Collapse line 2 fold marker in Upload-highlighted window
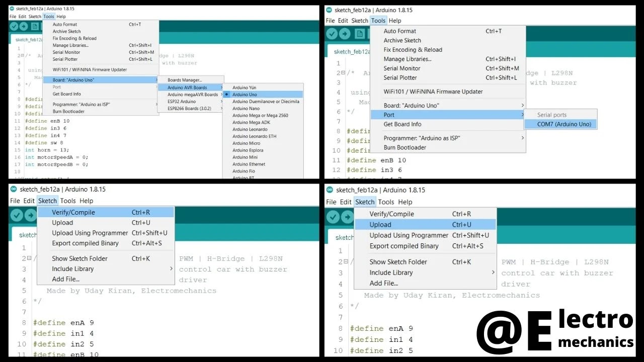The height and width of the screenshot is (362, 644). click(x=346, y=261)
